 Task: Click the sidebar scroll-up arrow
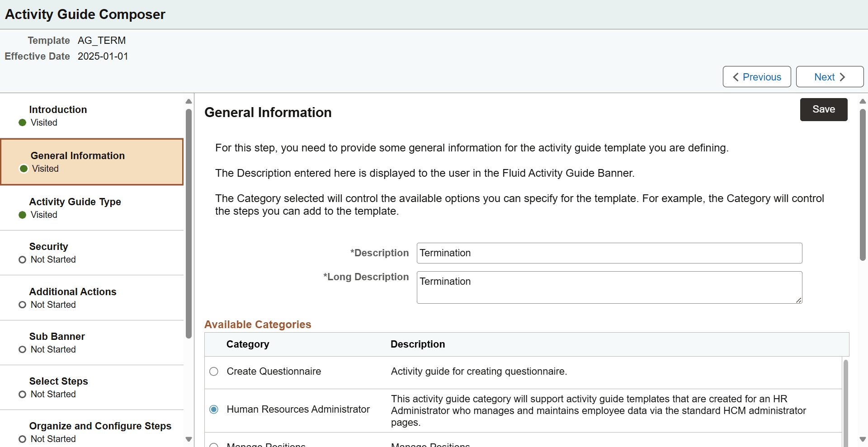click(x=189, y=101)
